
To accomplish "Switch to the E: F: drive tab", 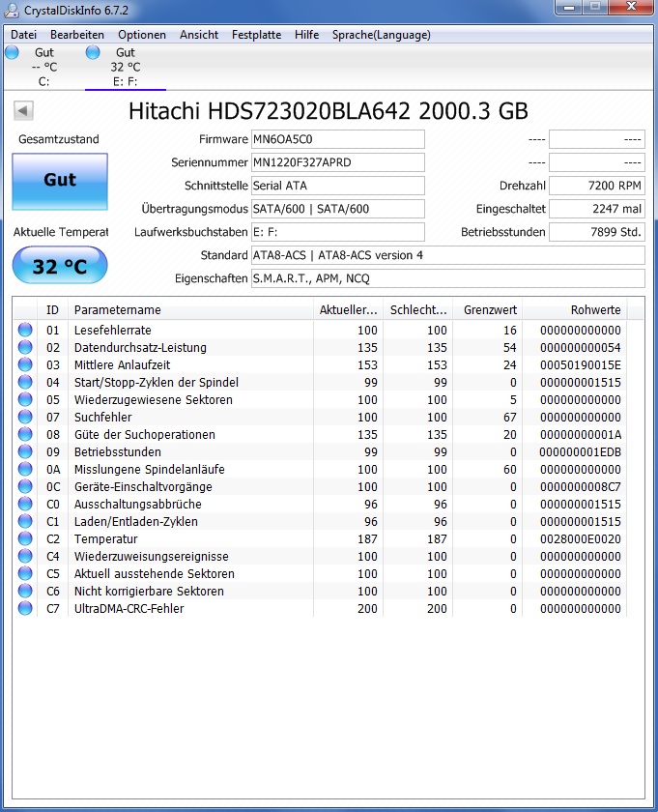I will (126, 67).
